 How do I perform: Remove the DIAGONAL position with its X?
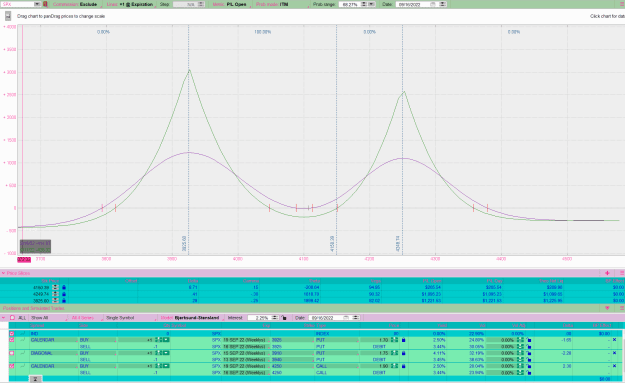pos(614,353)
